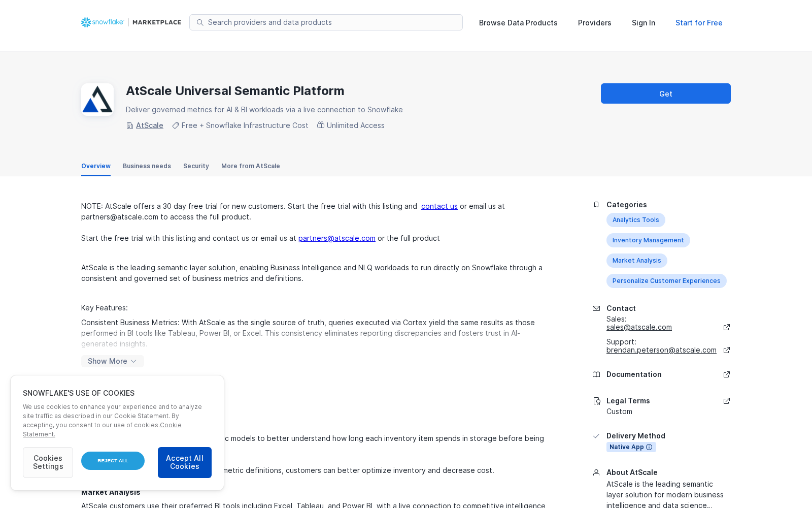Click the search magnifier icon

pos(200,22)
